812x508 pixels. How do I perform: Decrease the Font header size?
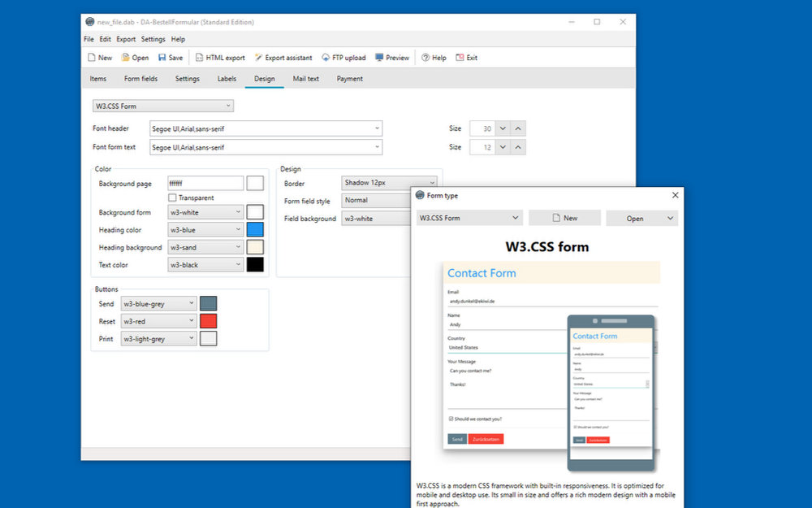(503, 128)
